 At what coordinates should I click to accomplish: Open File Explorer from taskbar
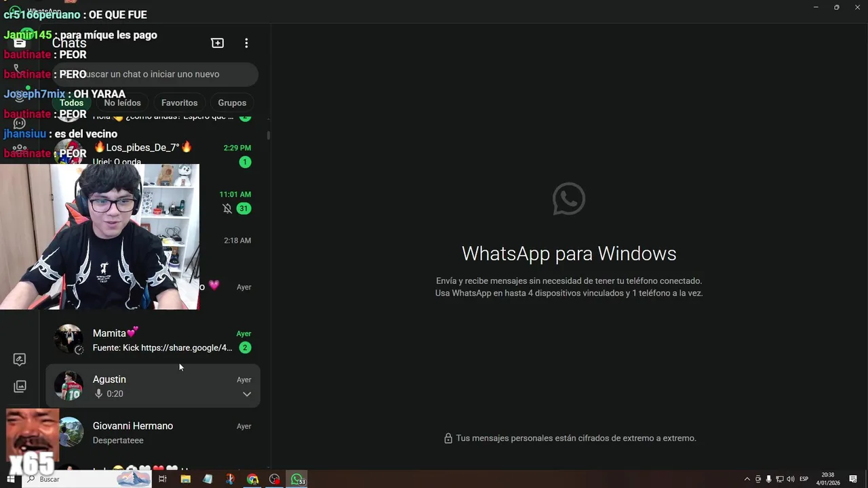point(185,479)
